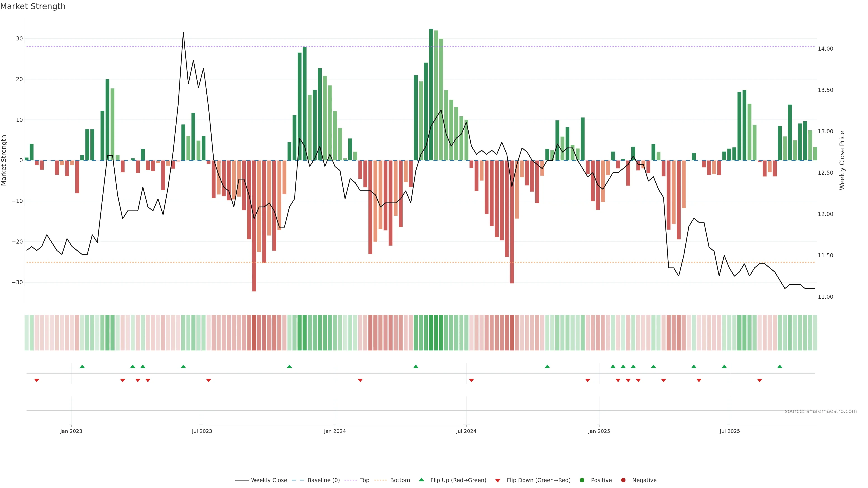Click the Weekly Close Price axis title
The width and height of the screenshot is (868, 488).
(x=842, y=160)
